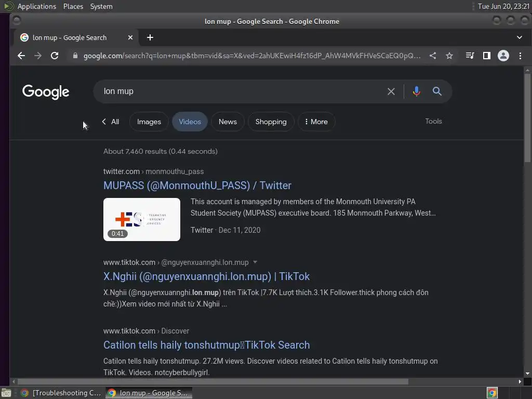The height and width of the screenshot is (399, 532).
Task: Click the twitter.com breadcrumb URL
Action: pyautogui.click(x=153, y=171)
